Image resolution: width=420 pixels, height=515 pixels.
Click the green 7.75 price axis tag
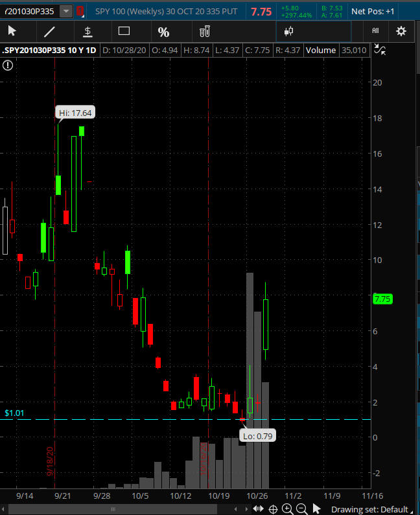[382, 299]
